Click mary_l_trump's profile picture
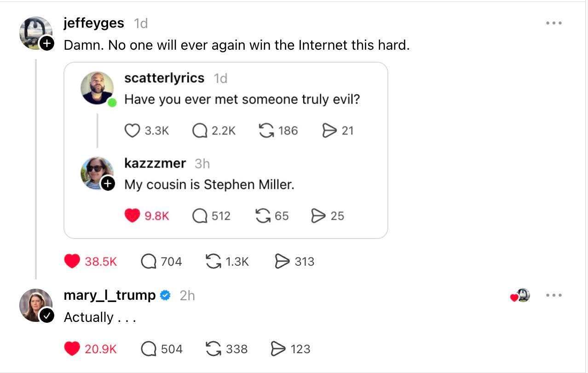The image size is (588, 373). (36, 305)
